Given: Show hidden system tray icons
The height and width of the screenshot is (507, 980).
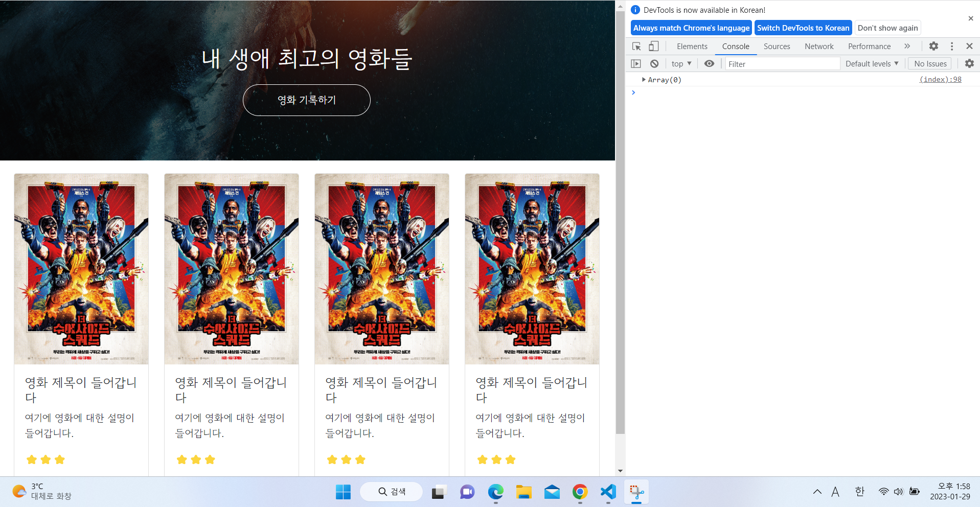Looking at the screenshot, I should pyautogui.click(x=817, y=492).
